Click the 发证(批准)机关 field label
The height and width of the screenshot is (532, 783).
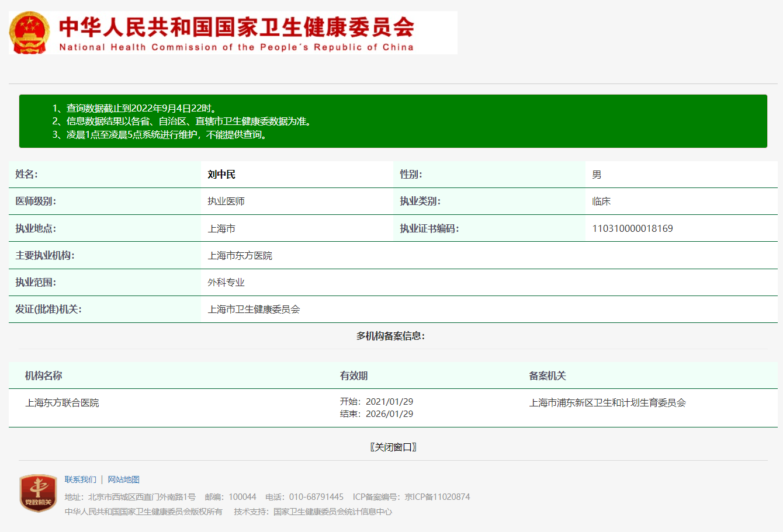(x=48, y=309)
